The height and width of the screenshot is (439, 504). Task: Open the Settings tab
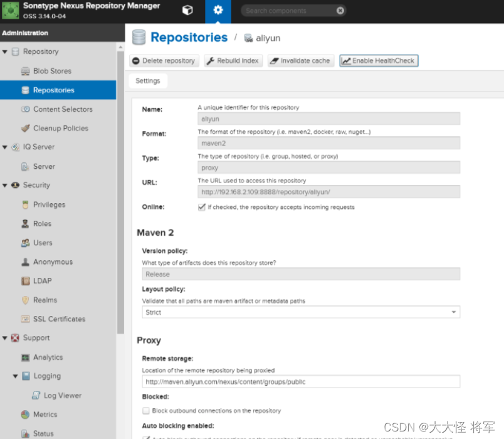148,81
